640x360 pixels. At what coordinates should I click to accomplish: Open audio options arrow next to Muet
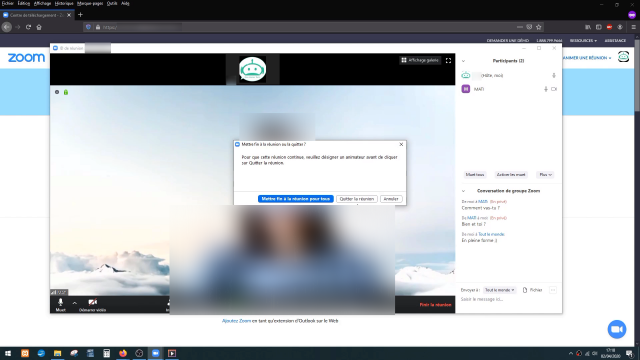75,303
